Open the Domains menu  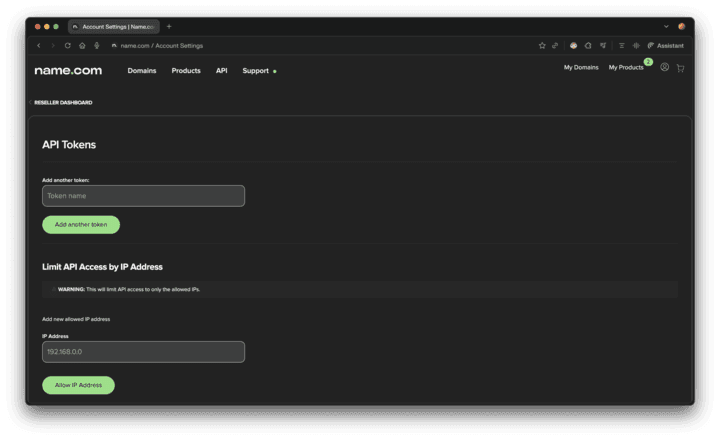(142, 71)
